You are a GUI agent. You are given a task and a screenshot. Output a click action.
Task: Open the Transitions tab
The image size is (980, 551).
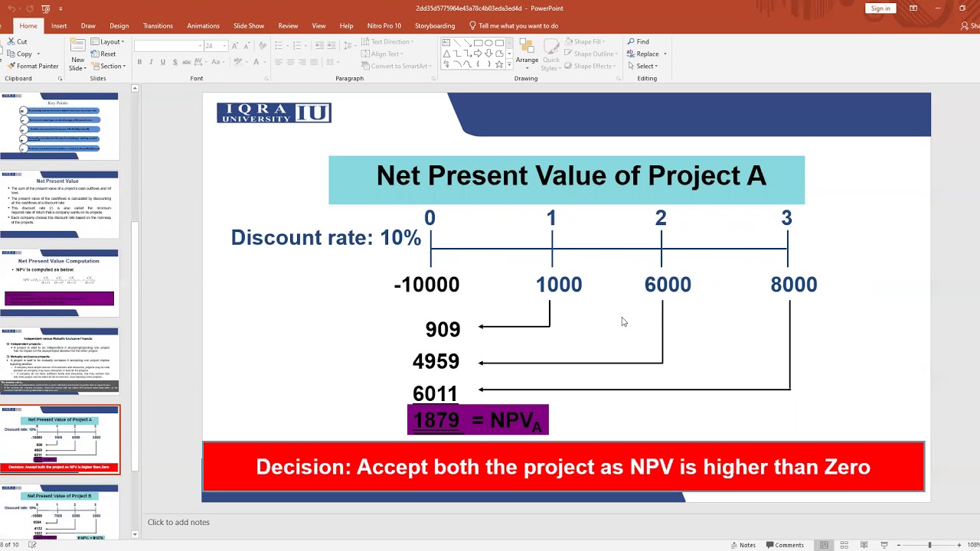pyautogui.click(x=158, y=25)
